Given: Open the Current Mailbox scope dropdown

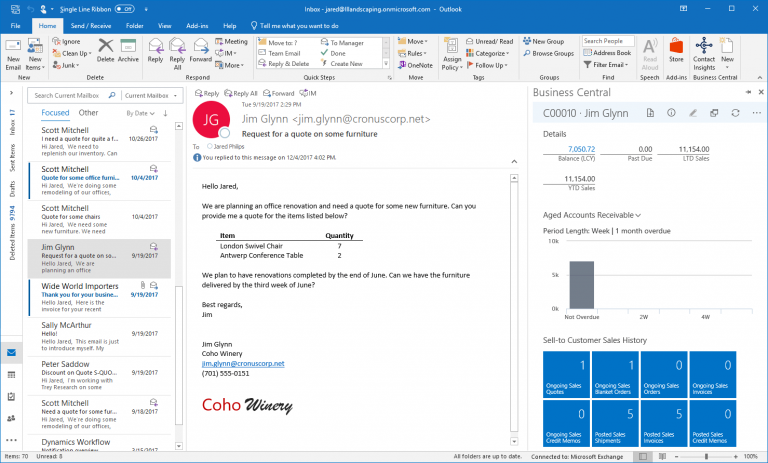Looking at the screenshot, I should (151, 96).
